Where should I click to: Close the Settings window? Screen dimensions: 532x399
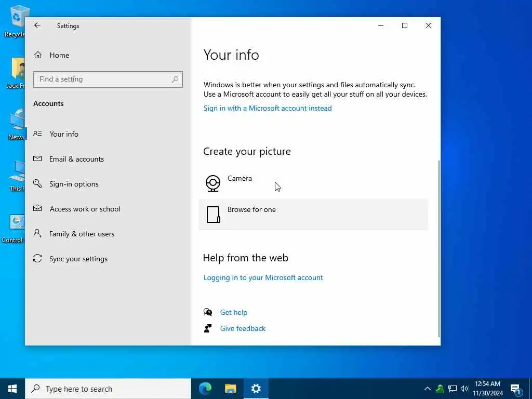pyautogui.click(x=428, y=25)
